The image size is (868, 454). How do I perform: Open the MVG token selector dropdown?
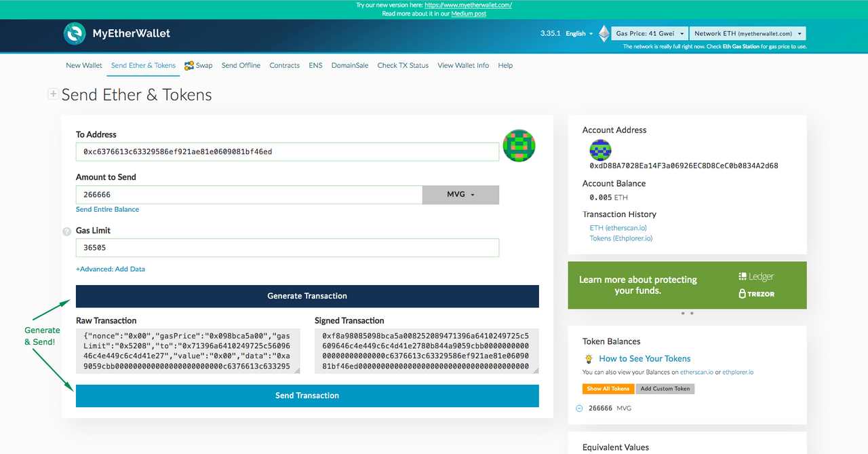pos(460,194)
